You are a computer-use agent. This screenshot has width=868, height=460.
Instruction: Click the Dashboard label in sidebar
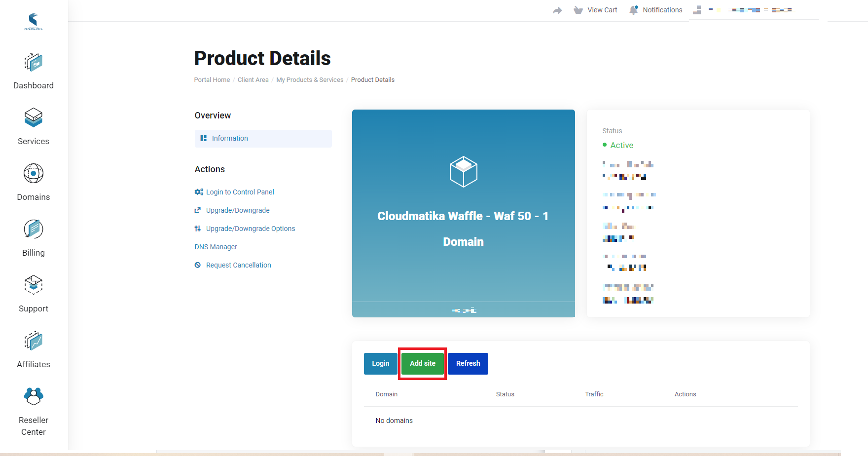tap(34, 85)
